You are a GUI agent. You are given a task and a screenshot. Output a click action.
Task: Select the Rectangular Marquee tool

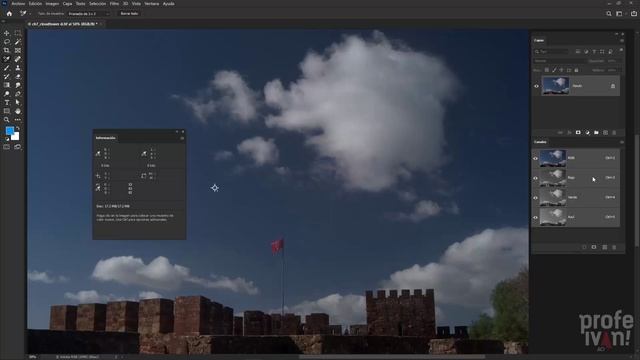click(x=18, y=33)
